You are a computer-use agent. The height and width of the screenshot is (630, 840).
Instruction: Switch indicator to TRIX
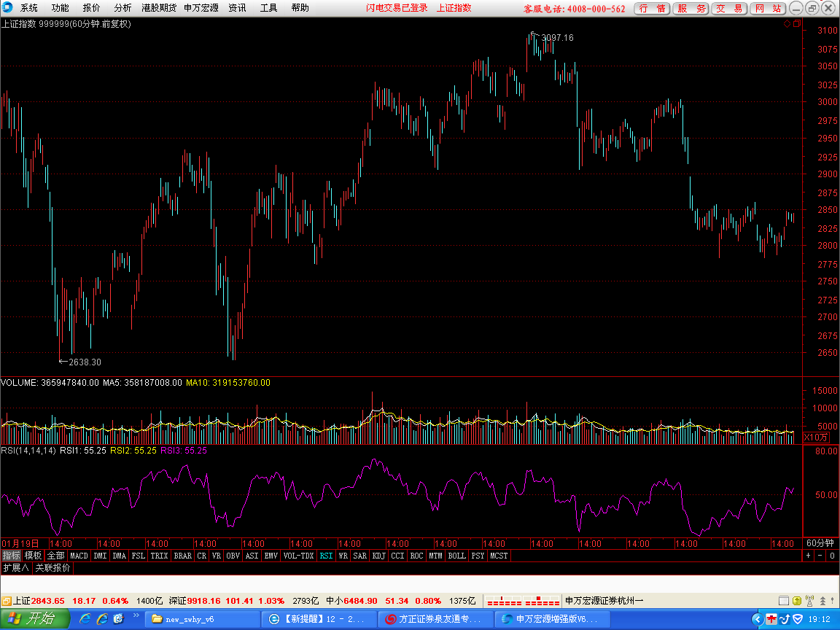[159, 556]
